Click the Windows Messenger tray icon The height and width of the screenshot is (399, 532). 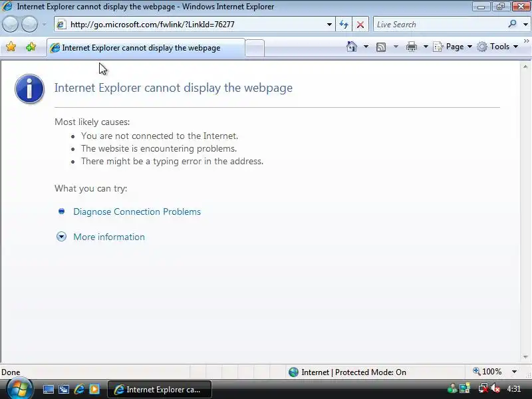point(452,388)
